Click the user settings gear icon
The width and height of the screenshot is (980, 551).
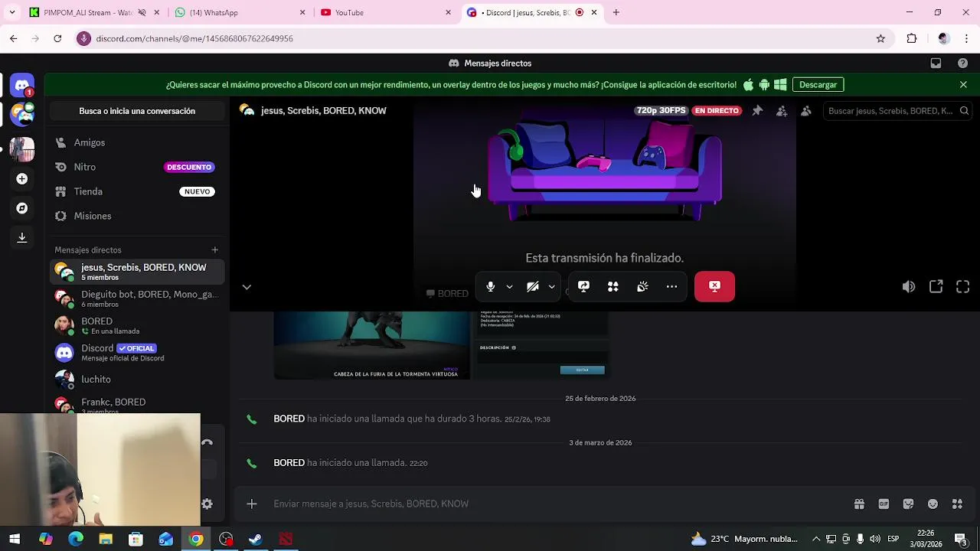[207, 504]
